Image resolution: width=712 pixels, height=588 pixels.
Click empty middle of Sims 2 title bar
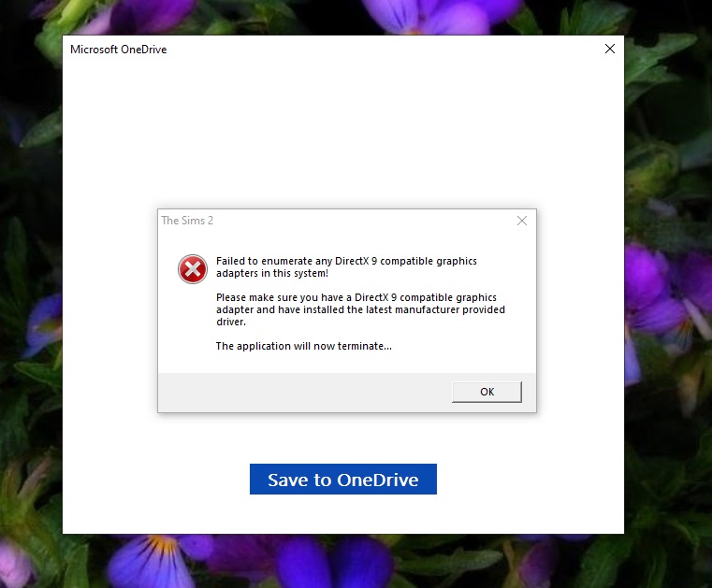(x=356, y=221)
